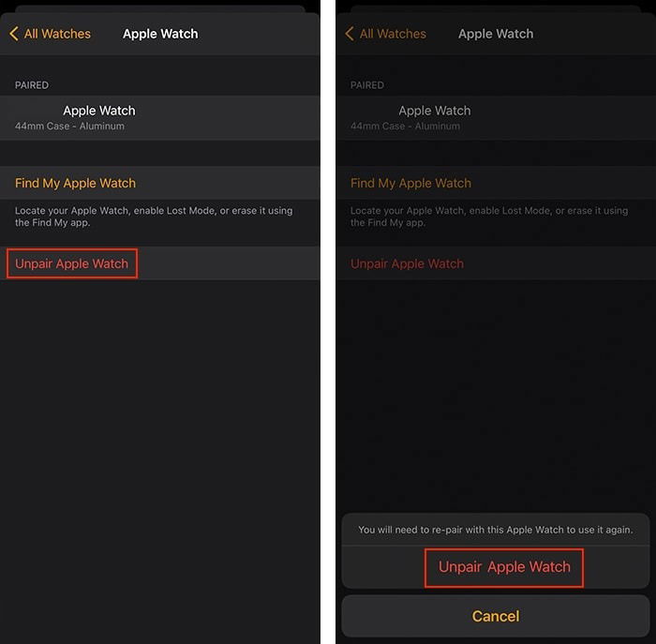Viewport: 656px width, 644px height.
Task: Tap 'Locate your Apple Watch, enable Lost Mode' description in the left screen
Action: (154, 217)
